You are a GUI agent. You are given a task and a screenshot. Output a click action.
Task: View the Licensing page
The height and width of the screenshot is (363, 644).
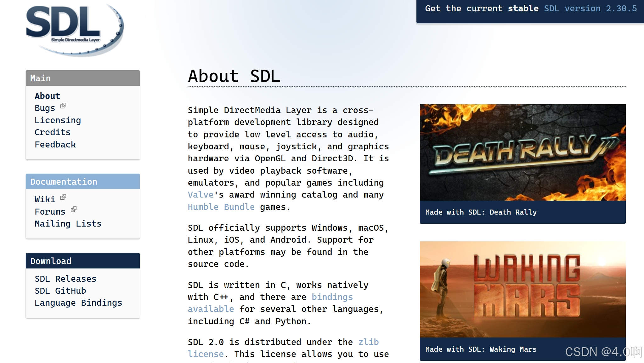tap(58, 120)
